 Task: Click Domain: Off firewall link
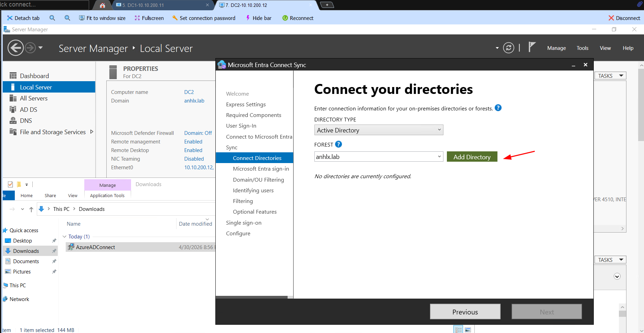[198, 133]
